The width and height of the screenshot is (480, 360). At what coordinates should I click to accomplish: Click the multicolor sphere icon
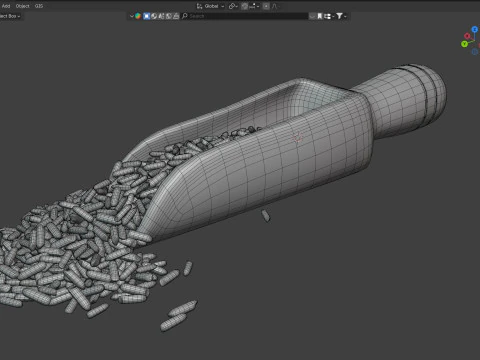[x=138, y=16]
